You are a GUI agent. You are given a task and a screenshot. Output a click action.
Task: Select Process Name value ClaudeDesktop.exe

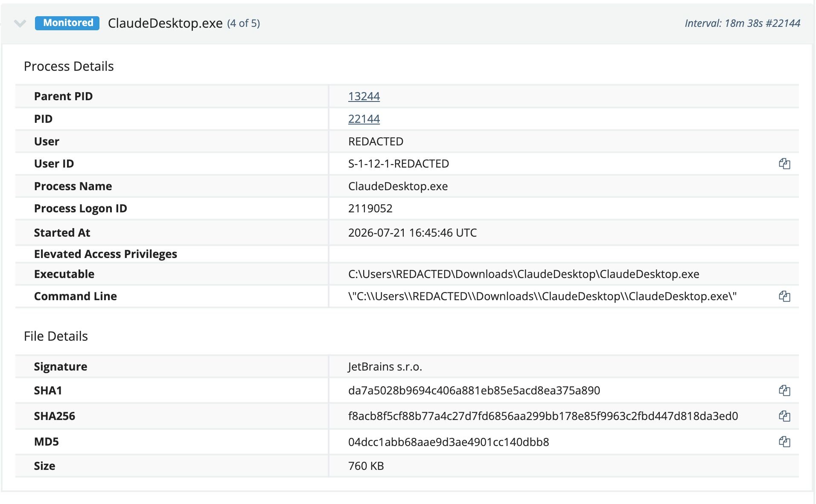(398, 186)
